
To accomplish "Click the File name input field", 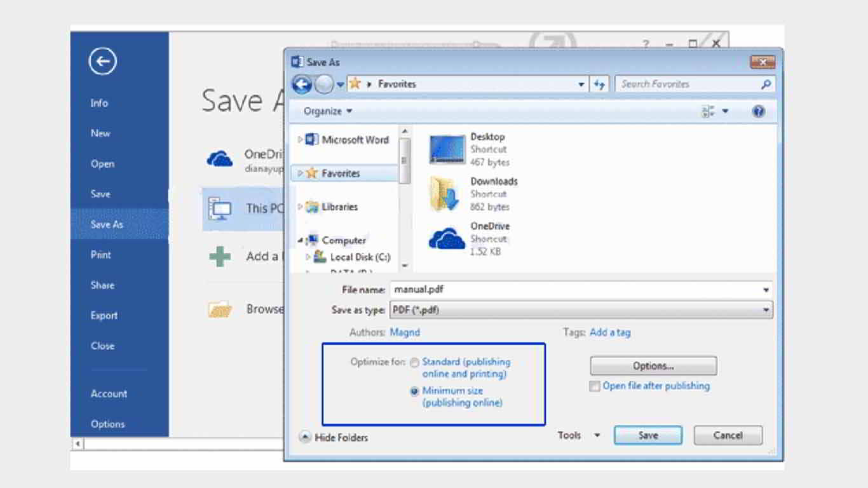I will click(576, 290).
